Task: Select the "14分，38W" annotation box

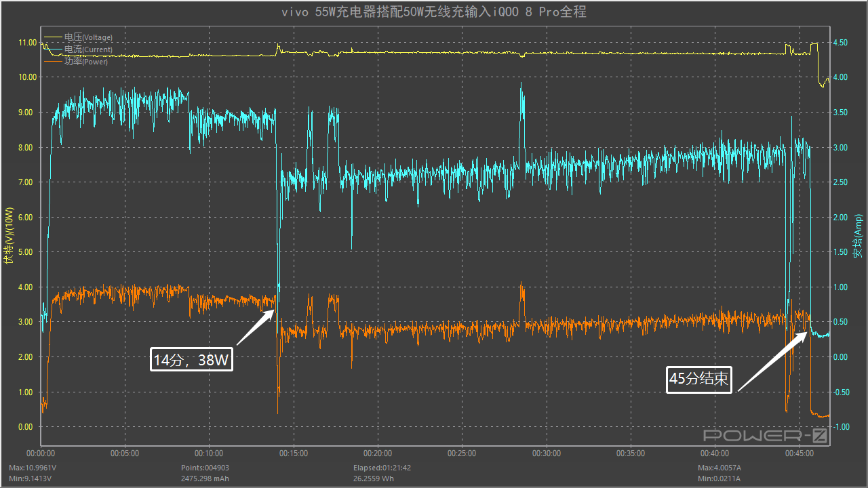Action: 192,360
